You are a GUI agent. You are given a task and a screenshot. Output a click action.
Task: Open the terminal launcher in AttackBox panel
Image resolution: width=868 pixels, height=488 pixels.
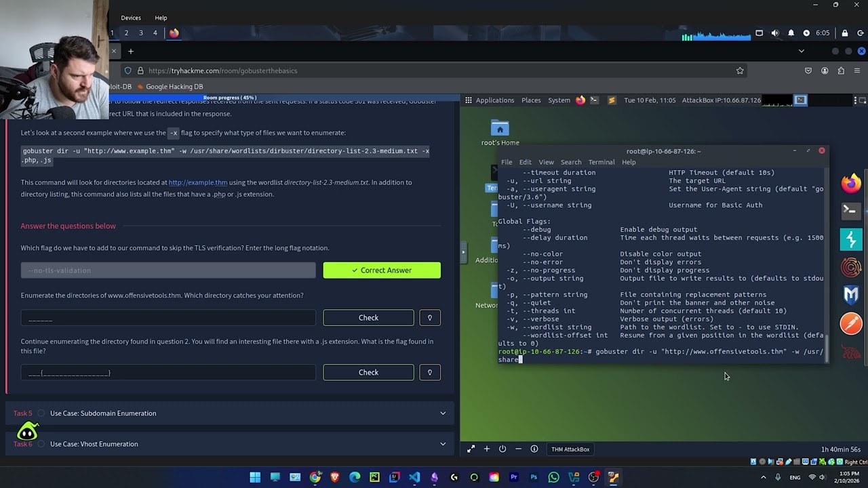click(x=594, y=100)
